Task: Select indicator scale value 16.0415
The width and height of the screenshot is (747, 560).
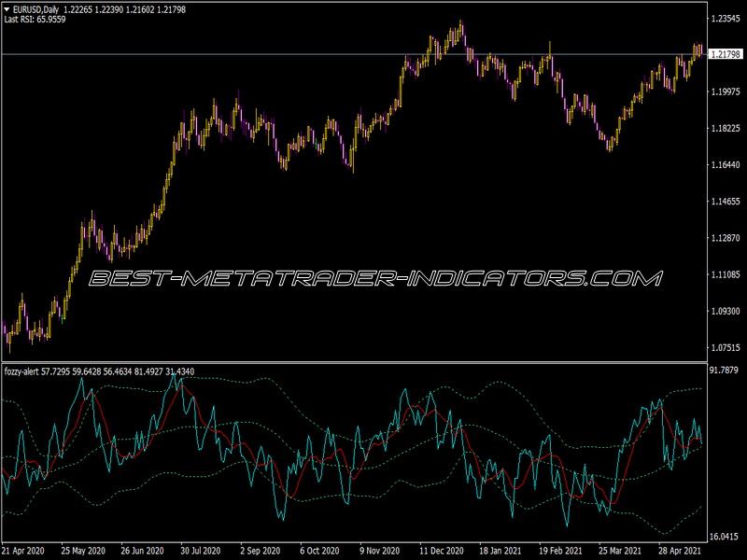Action: click(724, 537)
